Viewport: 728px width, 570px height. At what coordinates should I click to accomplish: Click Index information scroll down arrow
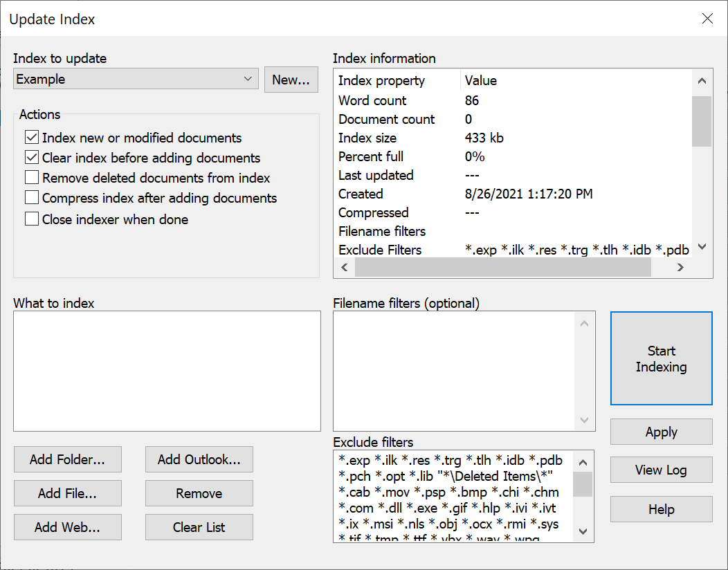click(x=702, y=246)
